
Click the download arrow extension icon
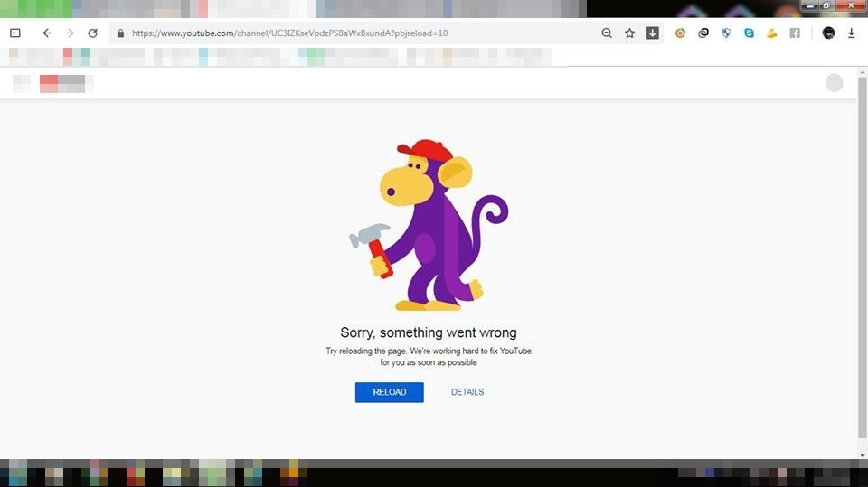click(653, 33)
